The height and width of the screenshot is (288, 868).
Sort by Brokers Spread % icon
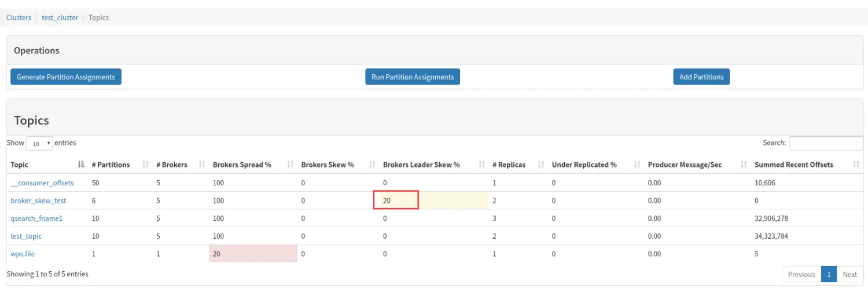coord(290,165)
